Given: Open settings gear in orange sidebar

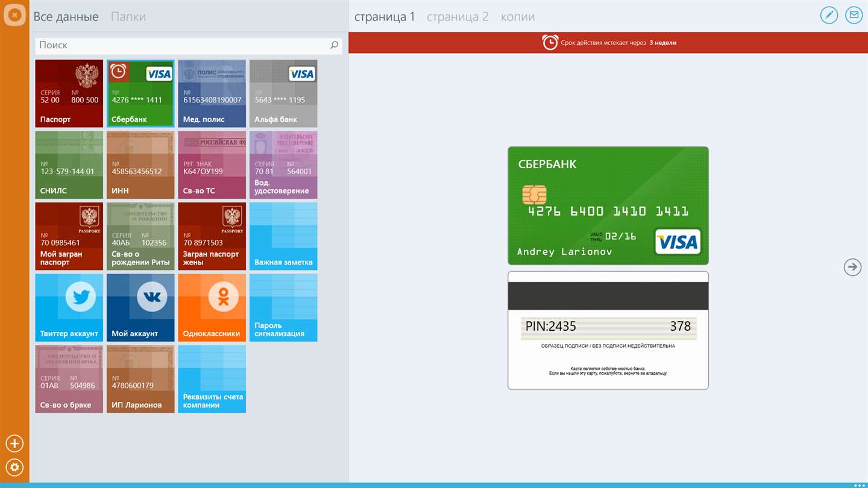Looking at the screenshot, I should pos(14,467).
